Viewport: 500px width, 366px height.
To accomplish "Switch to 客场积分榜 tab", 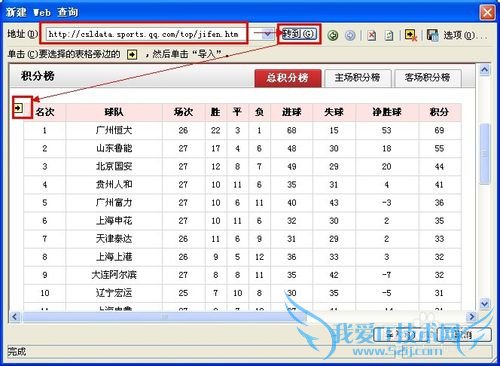I will pyautogui.click(x=428, y=78).
